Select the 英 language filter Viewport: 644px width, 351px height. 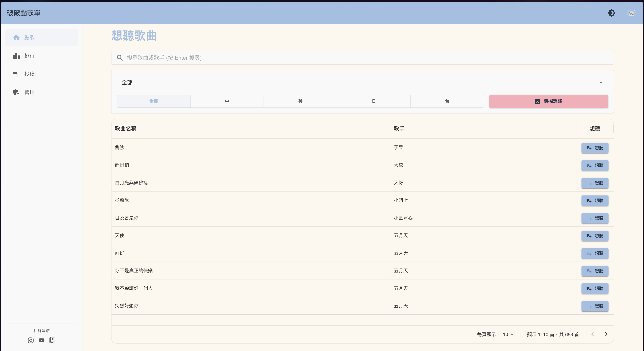pyautogui.click(x=300, y=101)
